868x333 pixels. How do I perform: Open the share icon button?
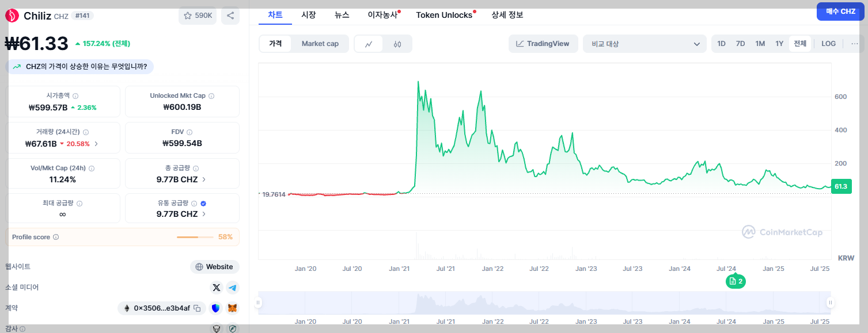point(230,16)
